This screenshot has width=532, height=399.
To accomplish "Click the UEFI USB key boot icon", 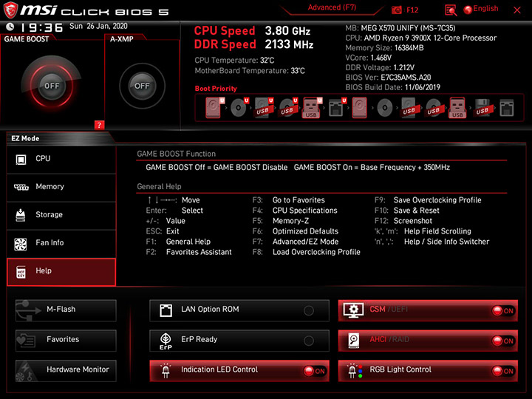I will click(312, 108).
